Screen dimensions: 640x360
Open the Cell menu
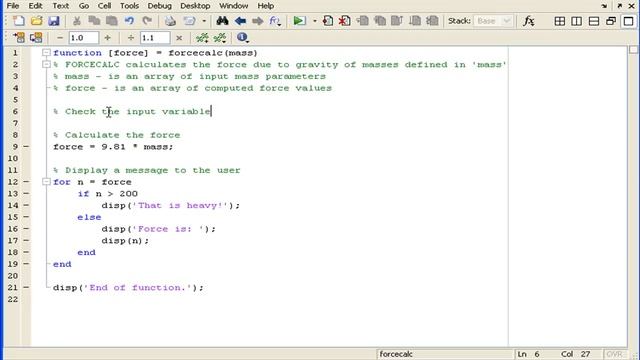[x=104, y=6]
